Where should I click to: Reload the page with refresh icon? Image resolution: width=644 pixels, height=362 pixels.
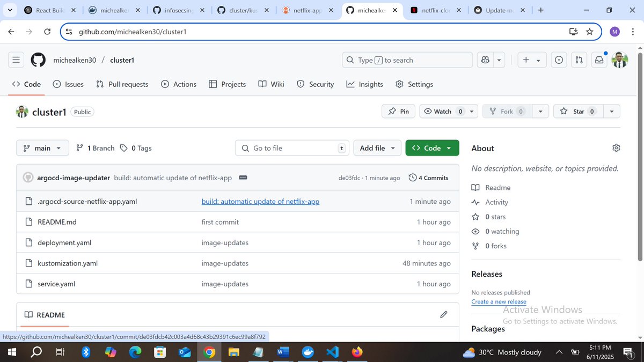47,32
